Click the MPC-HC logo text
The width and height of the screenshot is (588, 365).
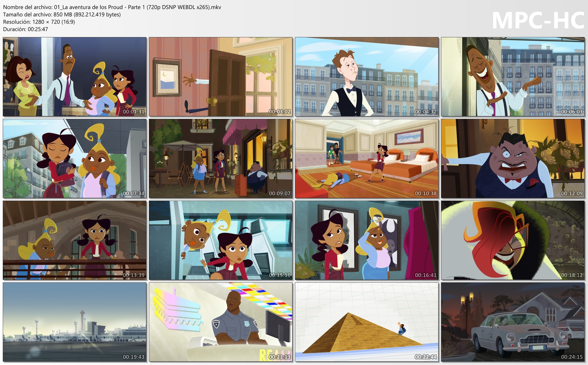coord(538,21)
